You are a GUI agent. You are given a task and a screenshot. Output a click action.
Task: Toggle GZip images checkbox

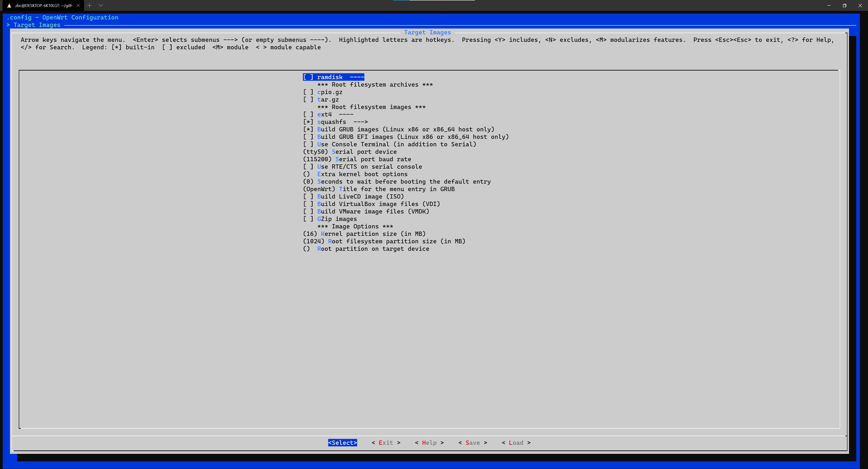(308, 219)
